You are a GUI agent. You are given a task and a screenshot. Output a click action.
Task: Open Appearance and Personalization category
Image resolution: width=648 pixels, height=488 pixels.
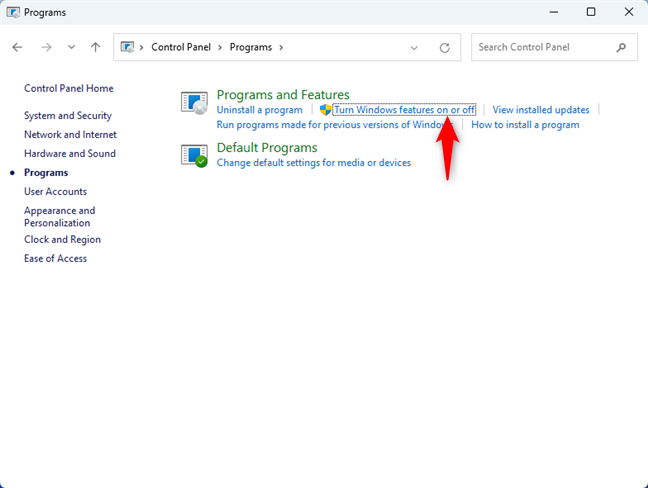60,217
